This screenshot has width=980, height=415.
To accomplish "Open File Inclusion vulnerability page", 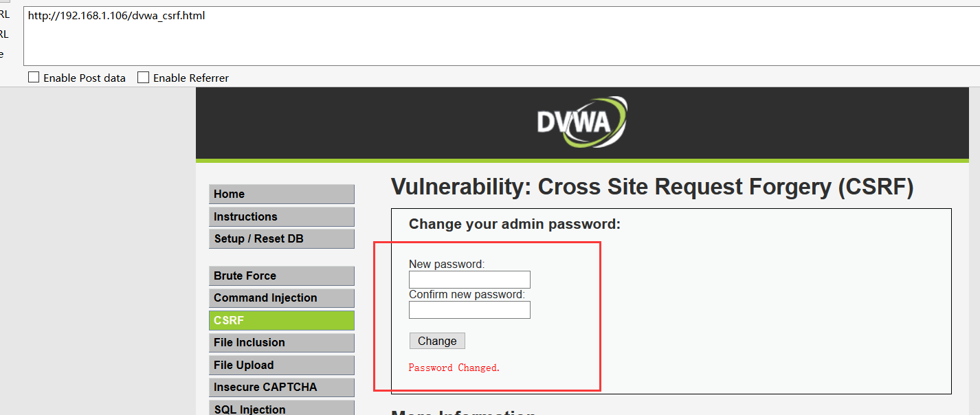I will [282, 343].
